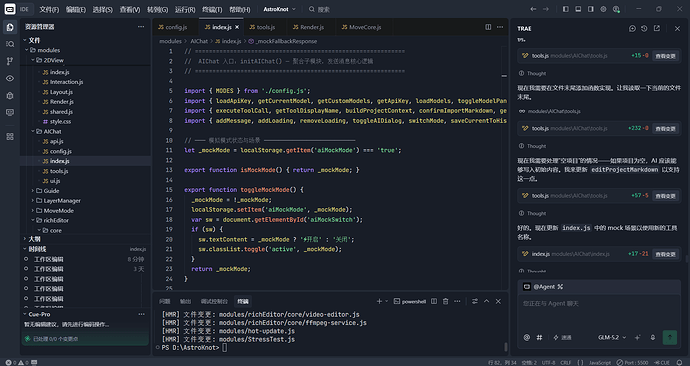Toggle the bottom panel visibility
Viewport: 690px width, 366px height.
coord(578,9)
